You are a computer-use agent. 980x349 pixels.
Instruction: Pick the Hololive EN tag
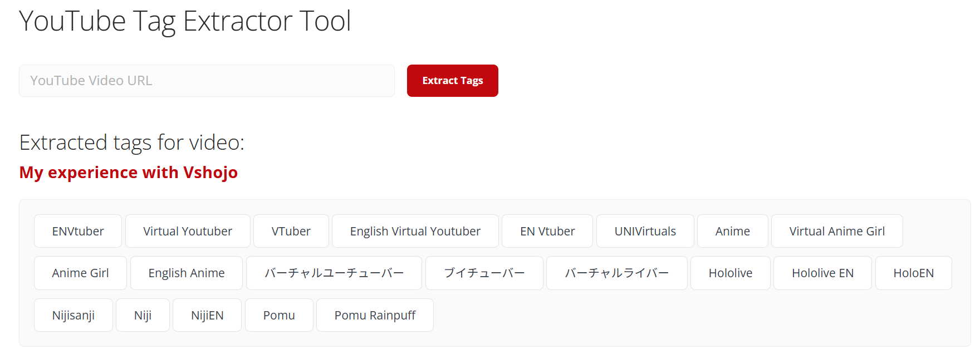(822, 273)
